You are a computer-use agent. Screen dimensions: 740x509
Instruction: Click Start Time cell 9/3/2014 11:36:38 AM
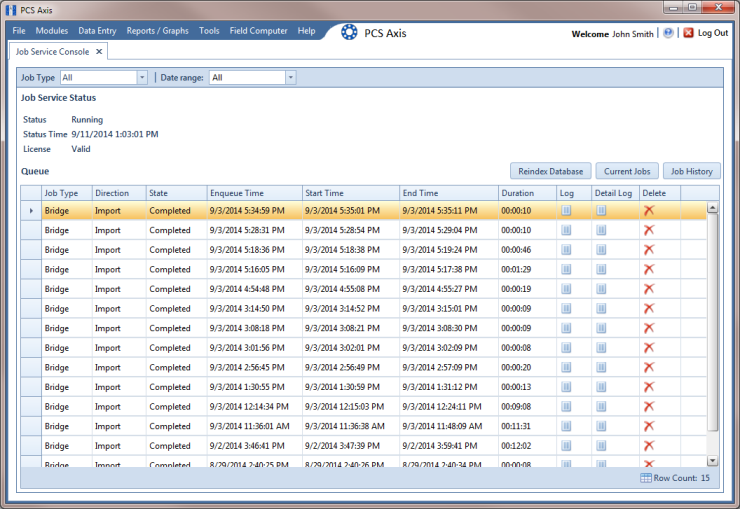pos(351,426)
